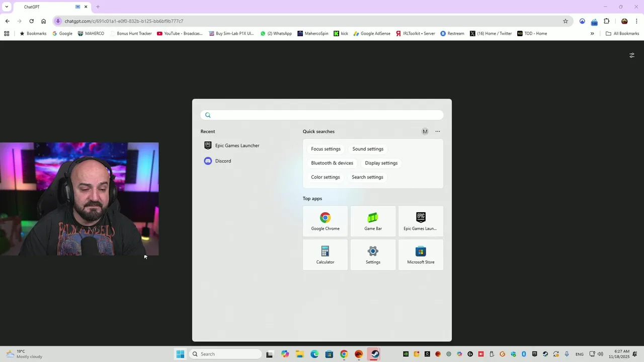Viewport: 644px width, 362px height.
Task: Expand the tab search dropdown arrow
Action: 7,7
